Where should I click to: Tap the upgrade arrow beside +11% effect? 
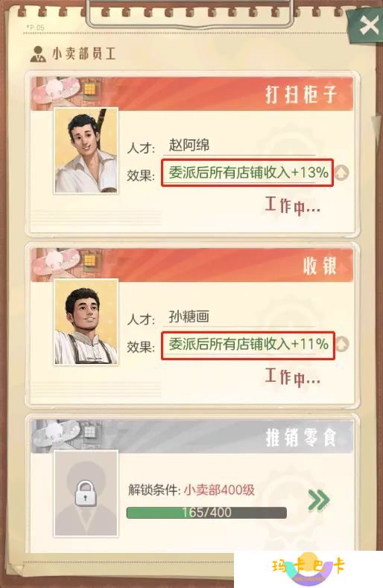342,345
